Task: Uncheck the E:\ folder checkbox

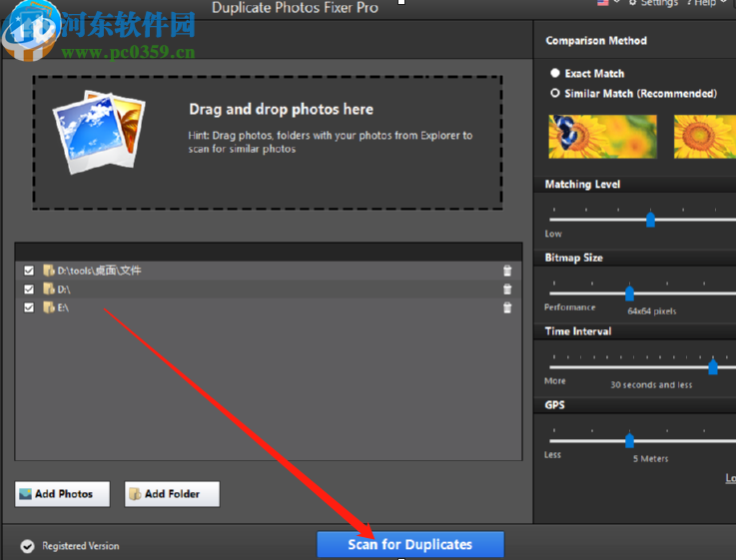Action: click(x=29, y=307)
